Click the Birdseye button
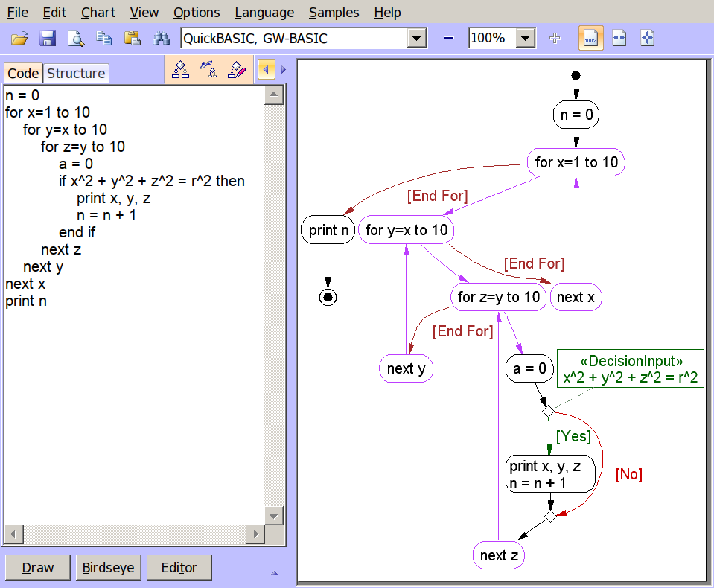Viewport: 714px width, 588px height. tap(109, 568)
